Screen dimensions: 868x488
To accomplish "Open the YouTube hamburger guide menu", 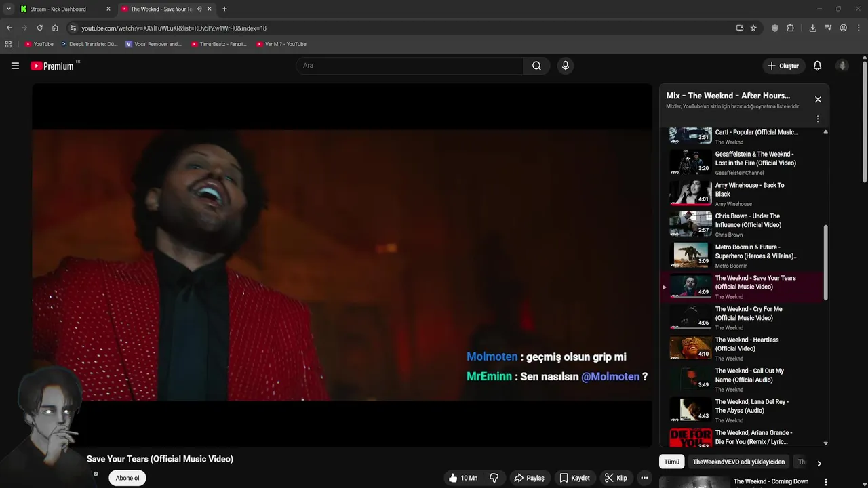I will pyautogui.click(x=15, y=66).
